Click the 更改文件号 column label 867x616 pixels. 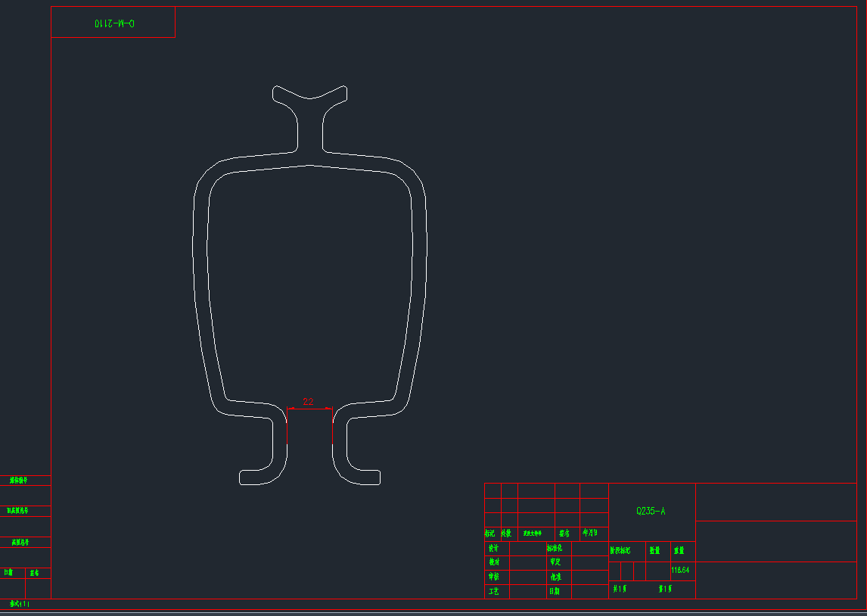(x=533, y=534)
